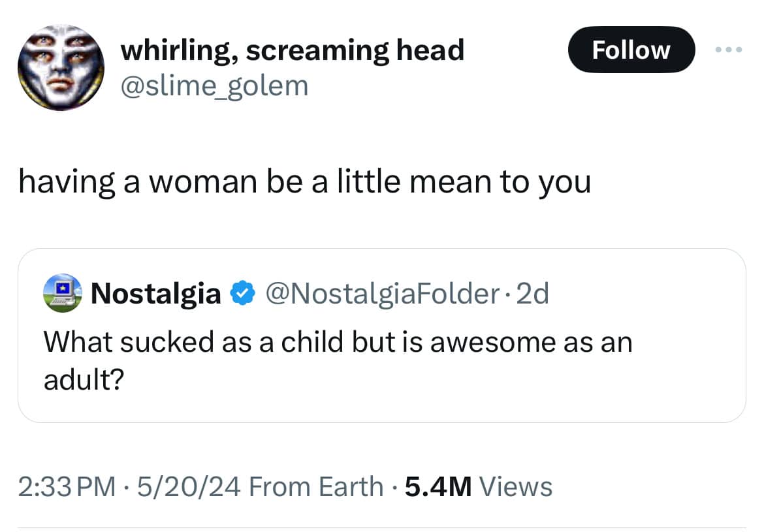Image resolution: width=764 pixels, height=532 pixels.
Task: Follow the whirling, screaming head account
Action: click(x=631, y=50)
